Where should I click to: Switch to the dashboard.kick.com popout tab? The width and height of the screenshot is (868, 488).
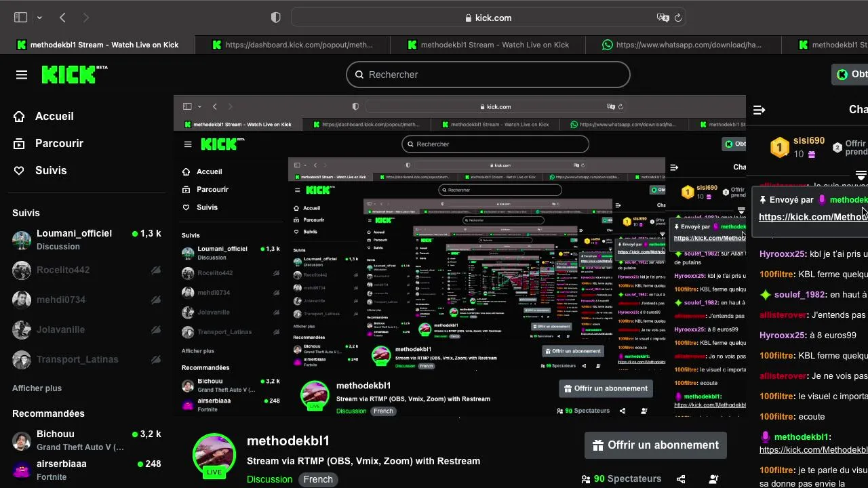coord(292,45)
